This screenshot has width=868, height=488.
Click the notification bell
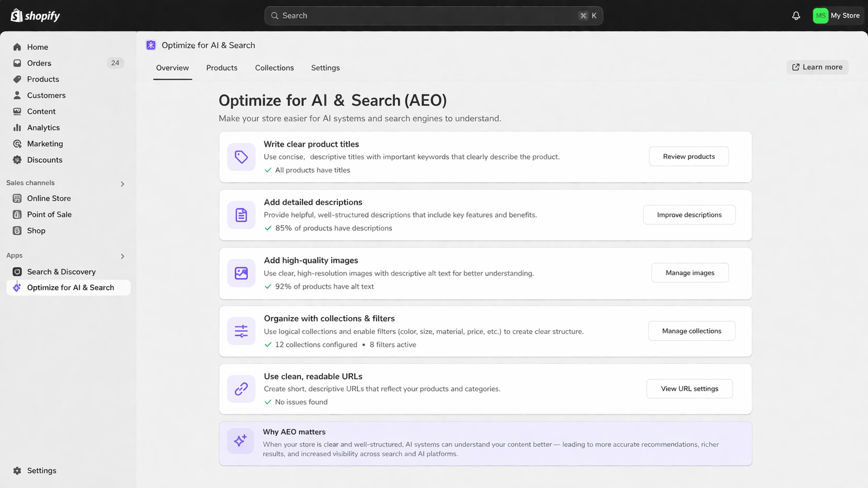[x=796, y=15]
